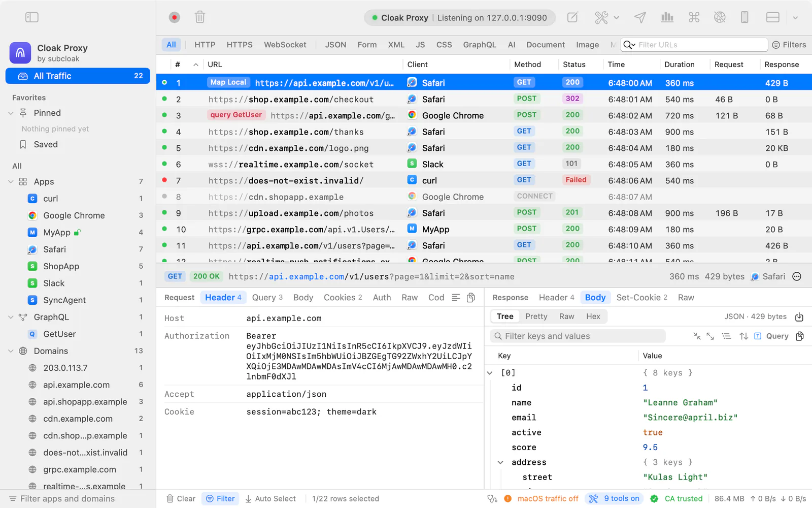Open the Filters toggle beside URL search
Screen dimensions: 812x508
pos(789,45)
